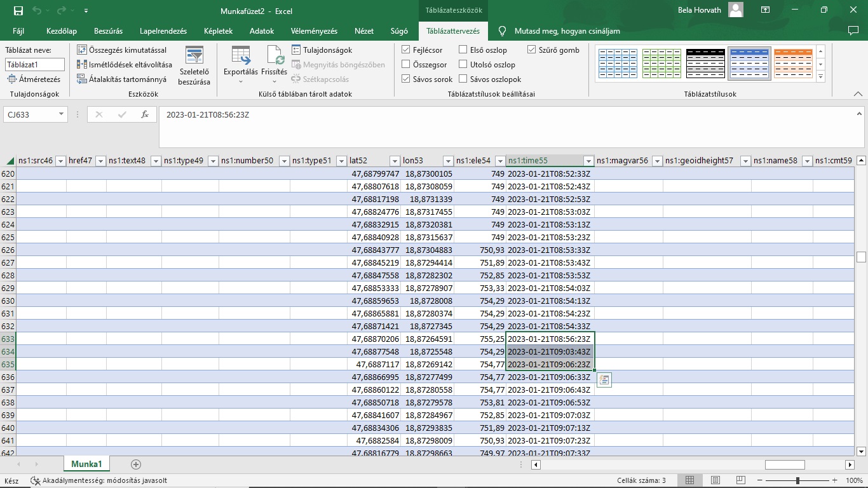Open the ribbon display options icon

click(x=766, y=10)
